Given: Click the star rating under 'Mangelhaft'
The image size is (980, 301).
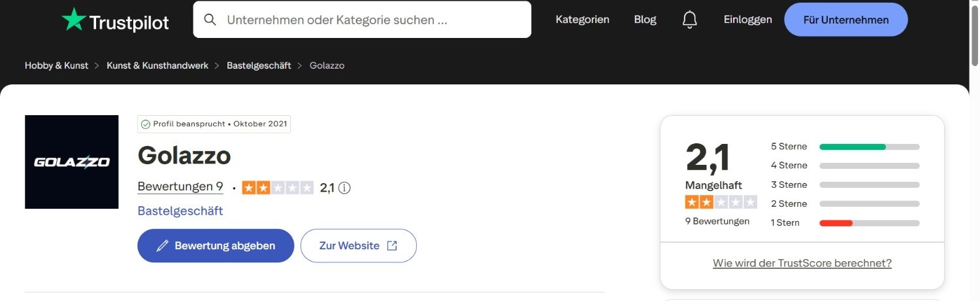Looking at the screenshot, I should (721, 202).
